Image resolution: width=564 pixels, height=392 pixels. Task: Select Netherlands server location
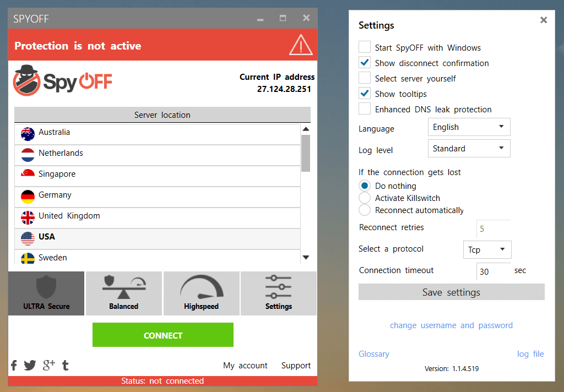tap(158, 155)
